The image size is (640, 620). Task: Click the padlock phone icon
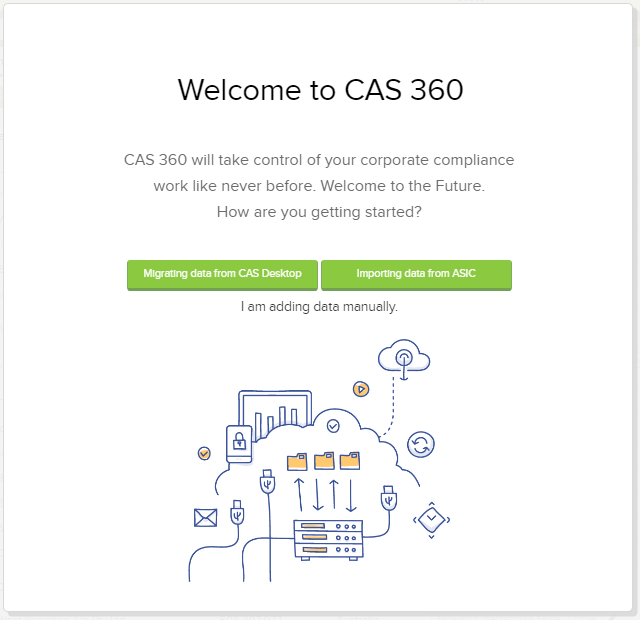tap(239, 443)
